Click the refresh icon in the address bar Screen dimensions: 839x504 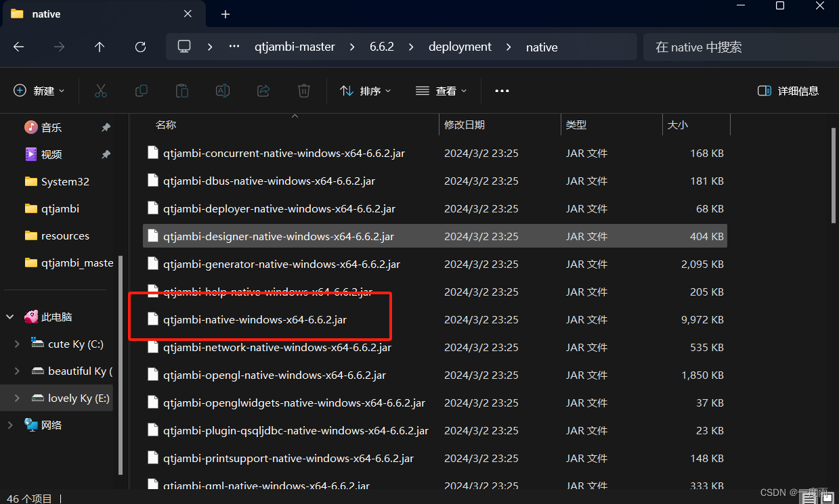pyautogui.click(x=140, y=47)
